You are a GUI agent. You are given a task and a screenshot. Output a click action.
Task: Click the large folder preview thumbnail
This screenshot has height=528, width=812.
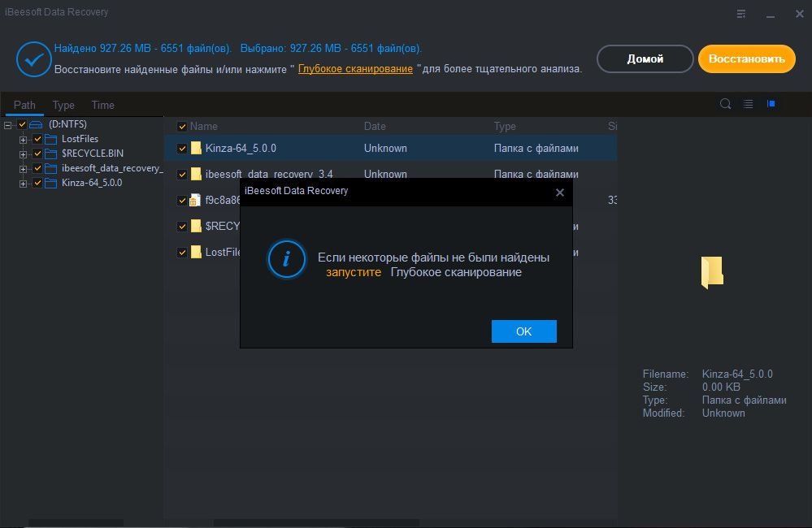click(x=712, y=272)
